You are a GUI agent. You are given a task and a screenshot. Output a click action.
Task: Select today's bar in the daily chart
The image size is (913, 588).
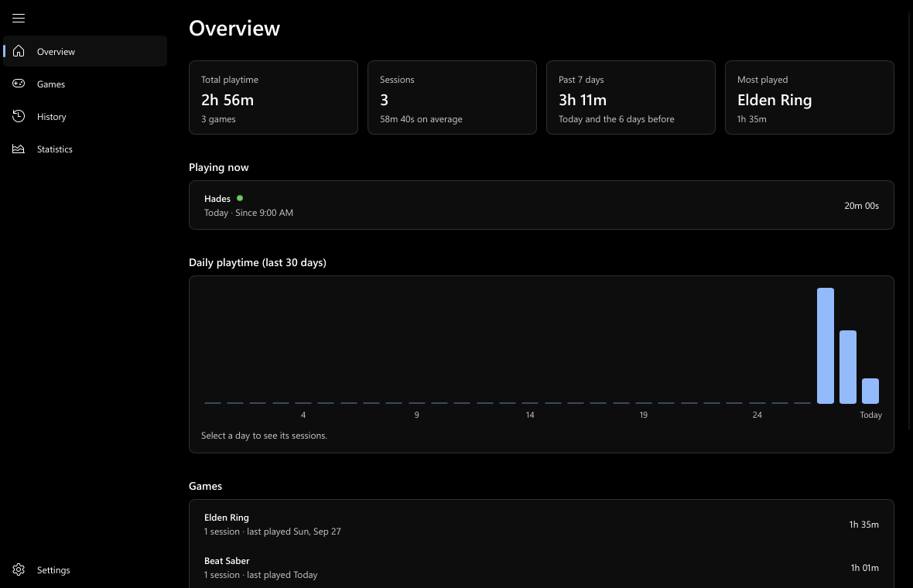870,391
